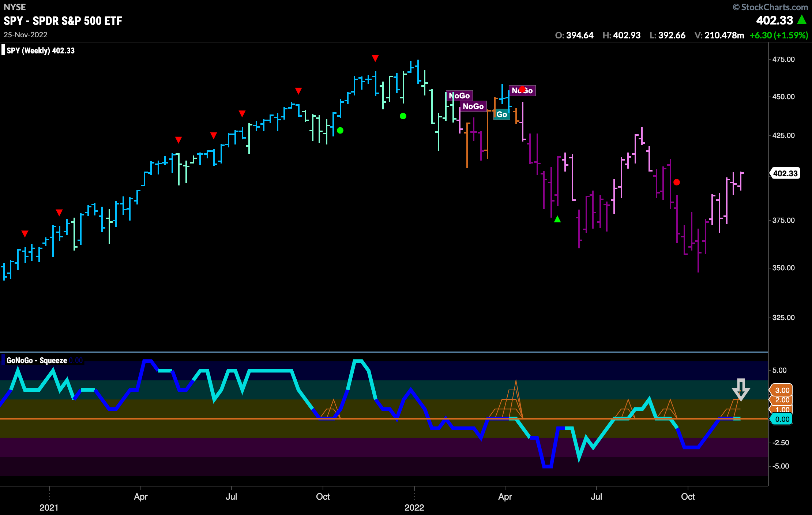Click the red triangle marker in January 2021

tap(59, 213)
